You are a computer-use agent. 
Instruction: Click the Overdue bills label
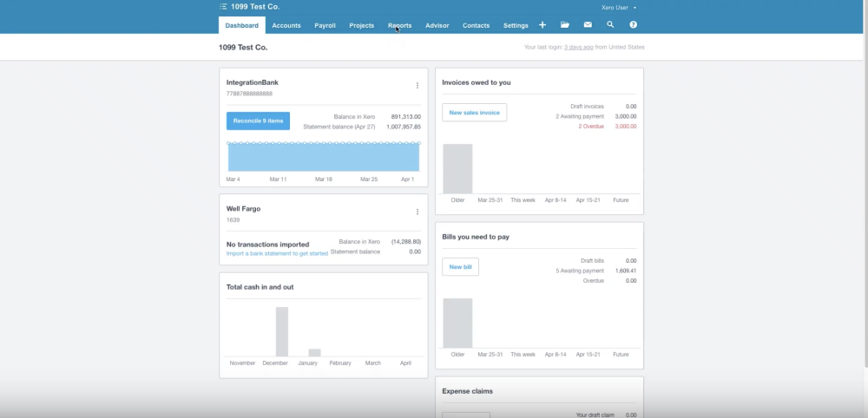(593, 281)
